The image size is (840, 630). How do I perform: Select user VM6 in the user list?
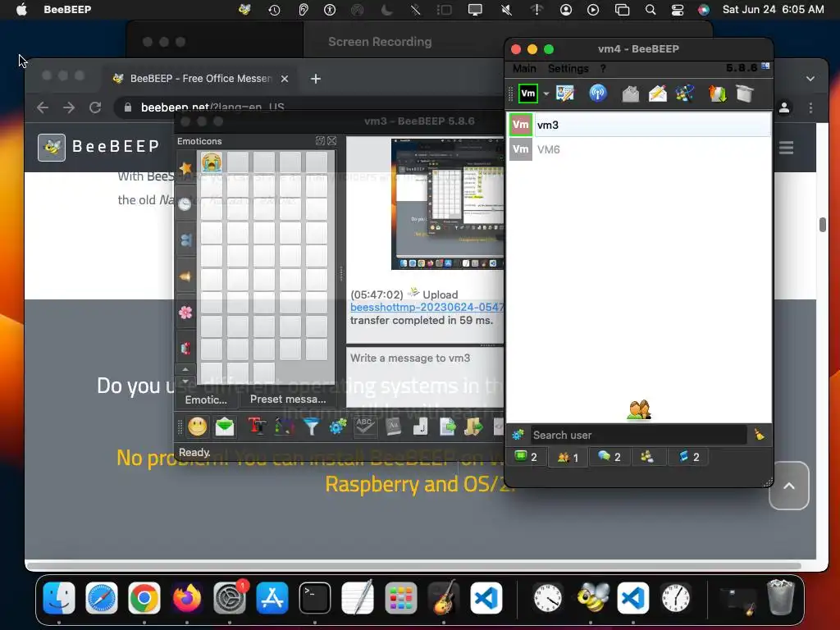[640, 149]
